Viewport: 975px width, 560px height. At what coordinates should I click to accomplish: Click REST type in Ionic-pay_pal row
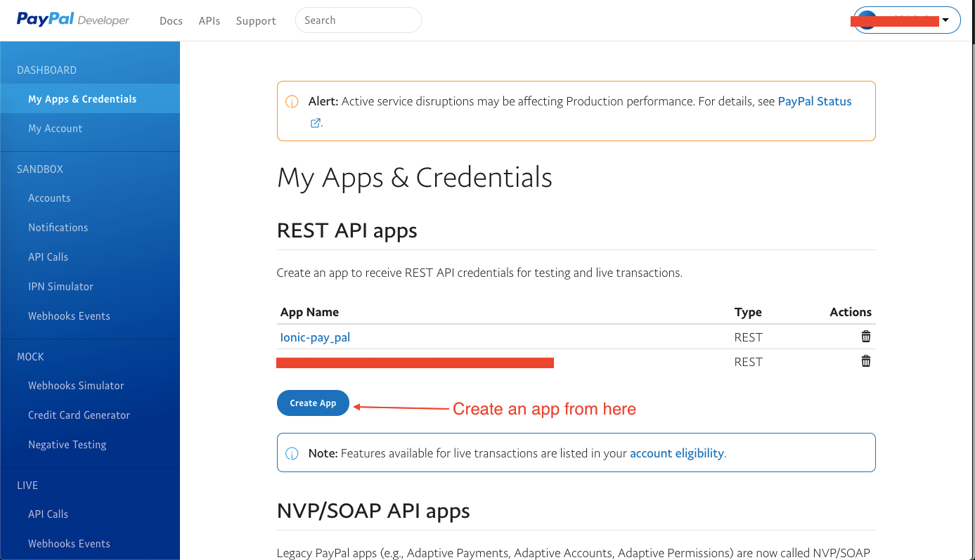tap(748, 337)
